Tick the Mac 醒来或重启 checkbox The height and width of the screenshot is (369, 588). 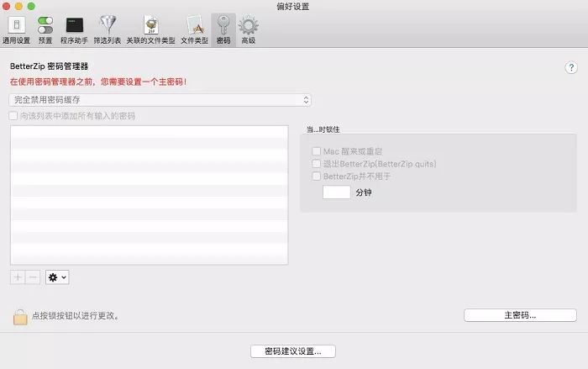pyautogui.click(x=317, y=151)
